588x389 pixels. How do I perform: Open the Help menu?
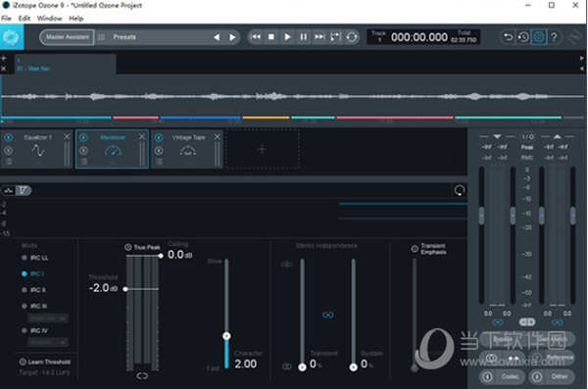click(76, 18)
